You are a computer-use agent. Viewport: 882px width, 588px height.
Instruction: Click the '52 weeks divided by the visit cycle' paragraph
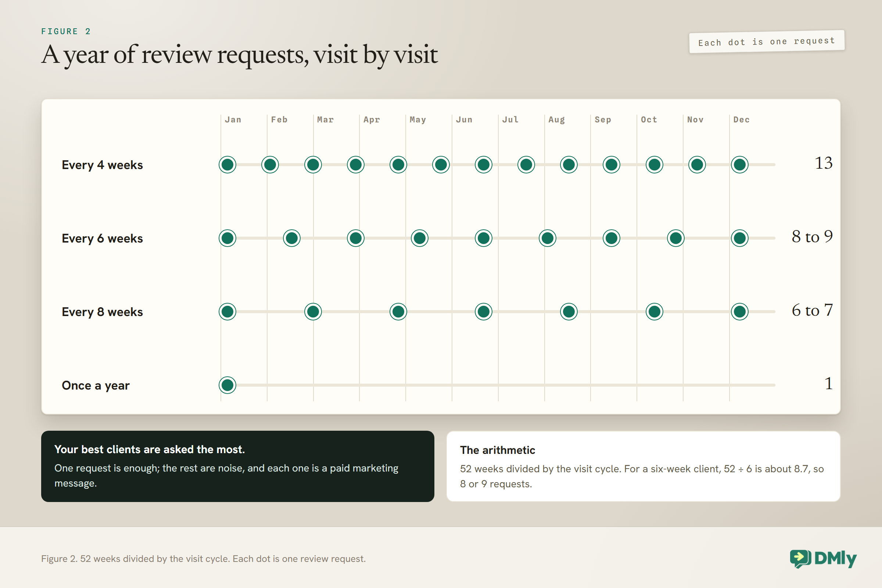[642, 476]
